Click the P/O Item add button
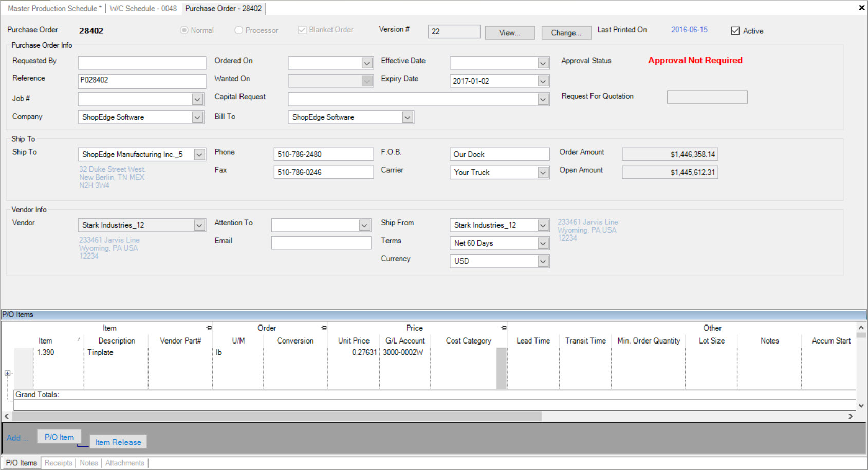The image size is (868, 470). [59, 437]
